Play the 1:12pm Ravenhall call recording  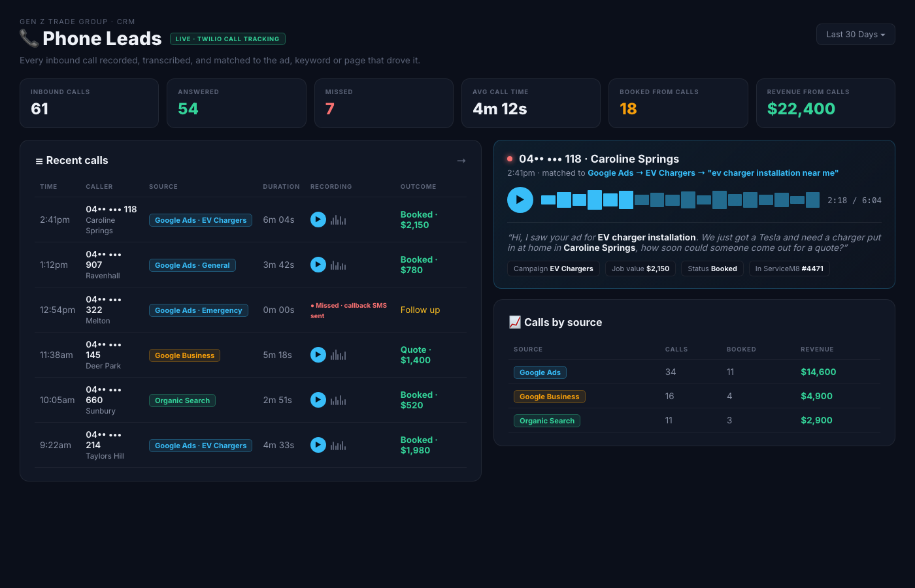pos(318,265)
